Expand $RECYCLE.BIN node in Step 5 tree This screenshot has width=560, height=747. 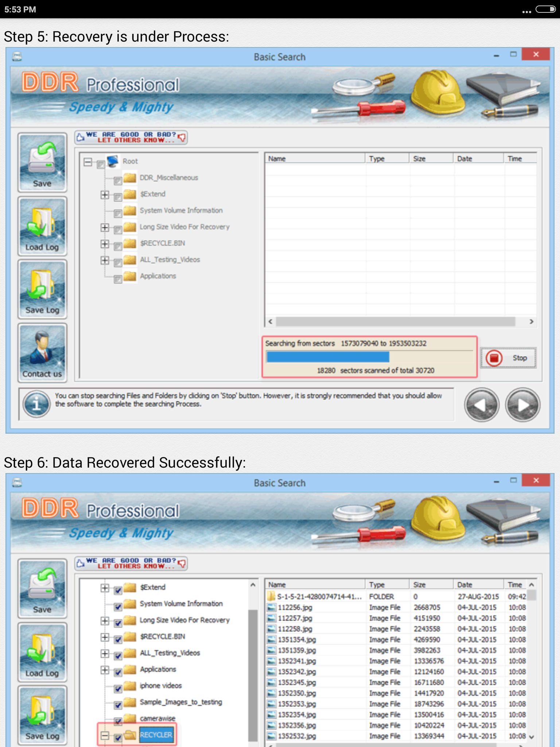pos(105,244)
